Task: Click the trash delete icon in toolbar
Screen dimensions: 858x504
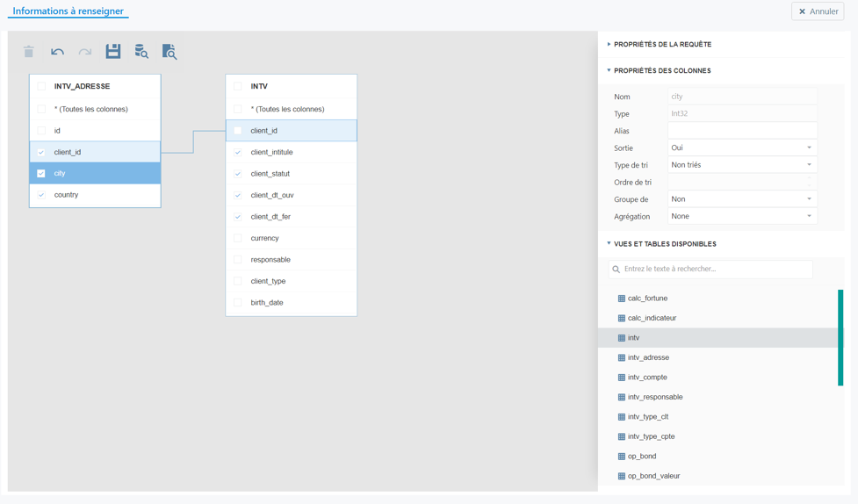Action: point(29,52)
